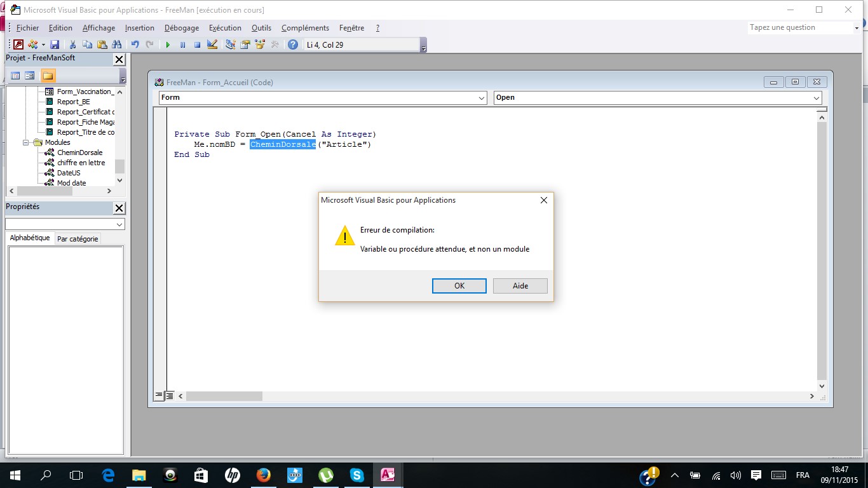Open the Object Browser toolbar icon
The width and height of the screenshot is (868, 488).
pos(259,44)
